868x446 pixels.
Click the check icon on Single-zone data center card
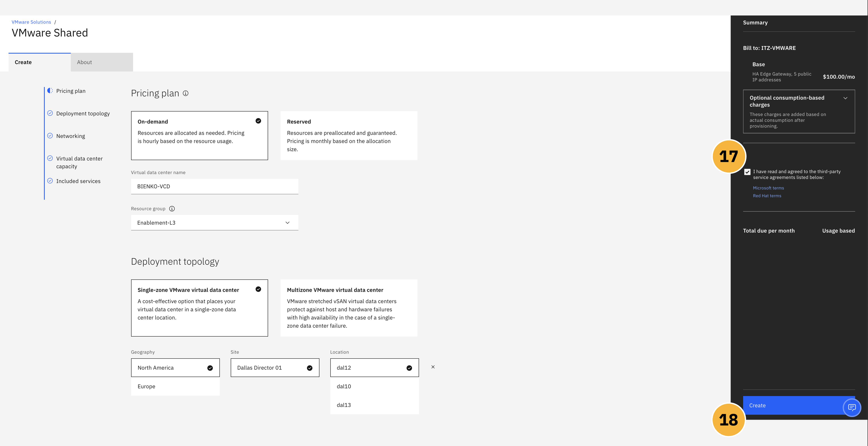click(258, 289)
